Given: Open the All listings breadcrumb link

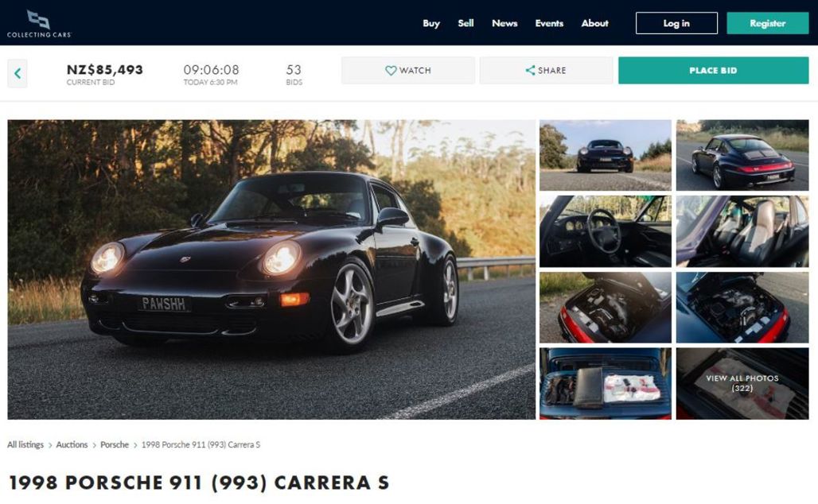Looking at the screenshot, I should 25,444.
